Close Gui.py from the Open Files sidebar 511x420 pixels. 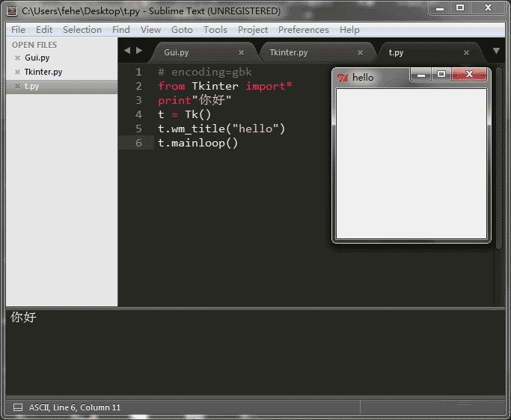click(x=17, y=58)
